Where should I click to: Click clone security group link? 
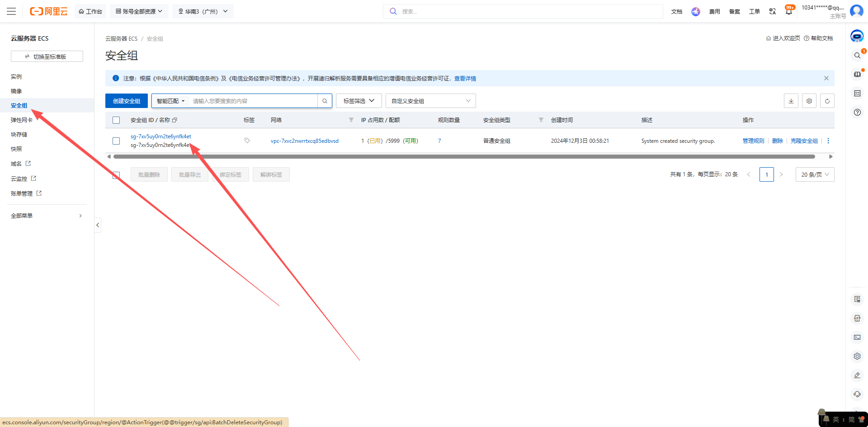pos(804,141)
